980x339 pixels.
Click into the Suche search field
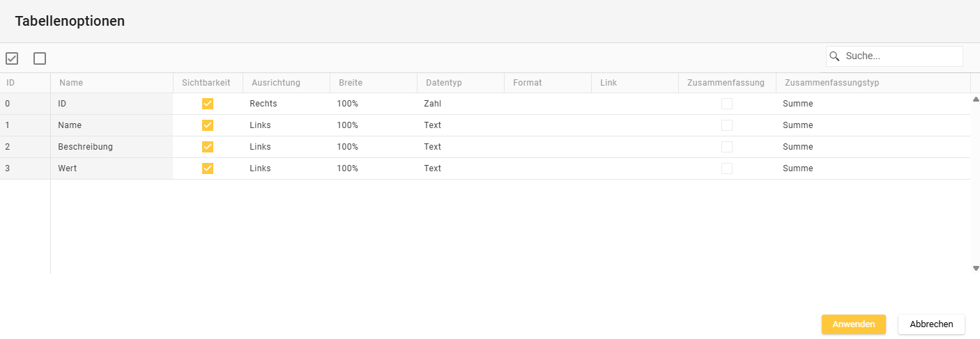tap(901, 56)
